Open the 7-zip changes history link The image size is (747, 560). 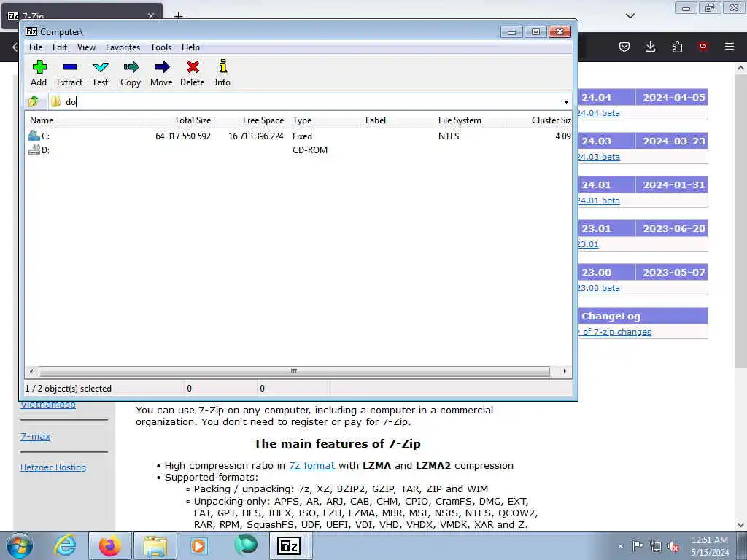[614, 332]
